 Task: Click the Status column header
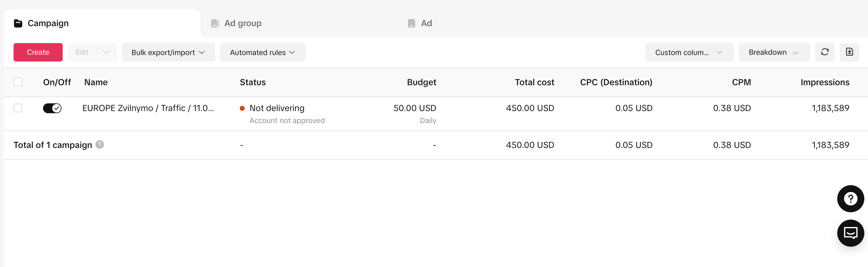click(253, 82)
